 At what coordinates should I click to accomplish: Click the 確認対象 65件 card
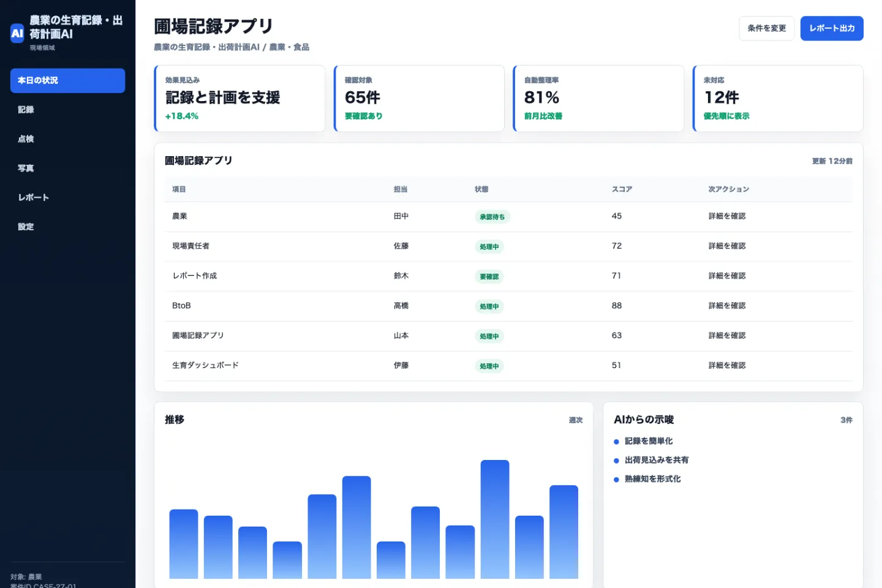(419, 99)
